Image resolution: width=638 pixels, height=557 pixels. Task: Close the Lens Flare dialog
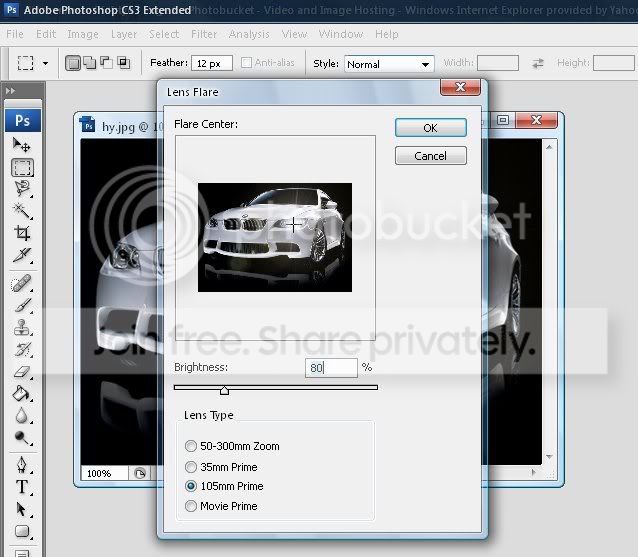460,87
